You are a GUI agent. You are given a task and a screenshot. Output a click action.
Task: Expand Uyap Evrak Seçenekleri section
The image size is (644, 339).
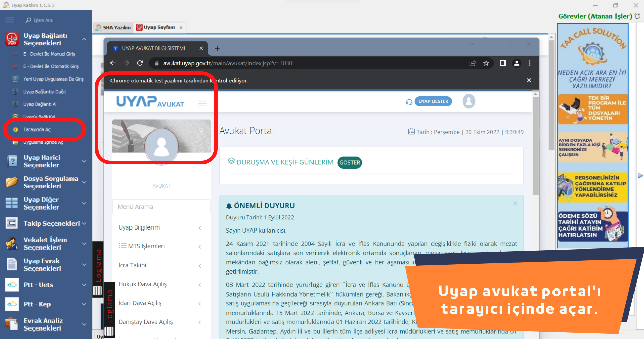coord(84,265)
